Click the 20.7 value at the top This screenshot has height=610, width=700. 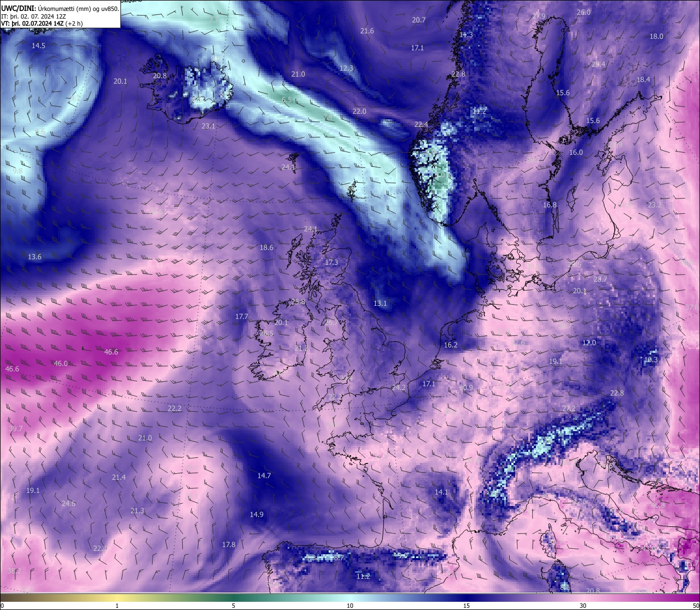coord(419,20)
